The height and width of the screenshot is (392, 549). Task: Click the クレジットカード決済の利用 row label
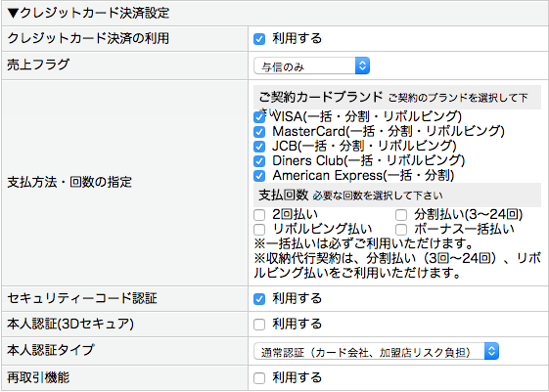point(88,38)
